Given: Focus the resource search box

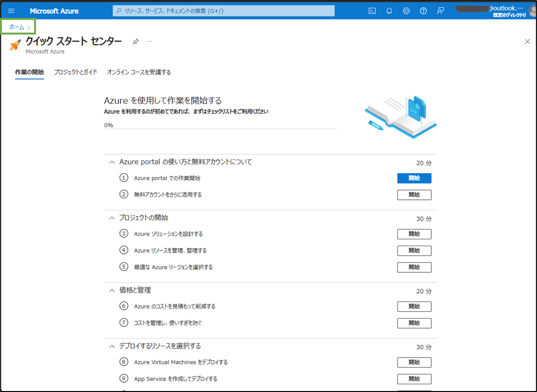Looking at the screenshot, I should click(x=223, y=11).
